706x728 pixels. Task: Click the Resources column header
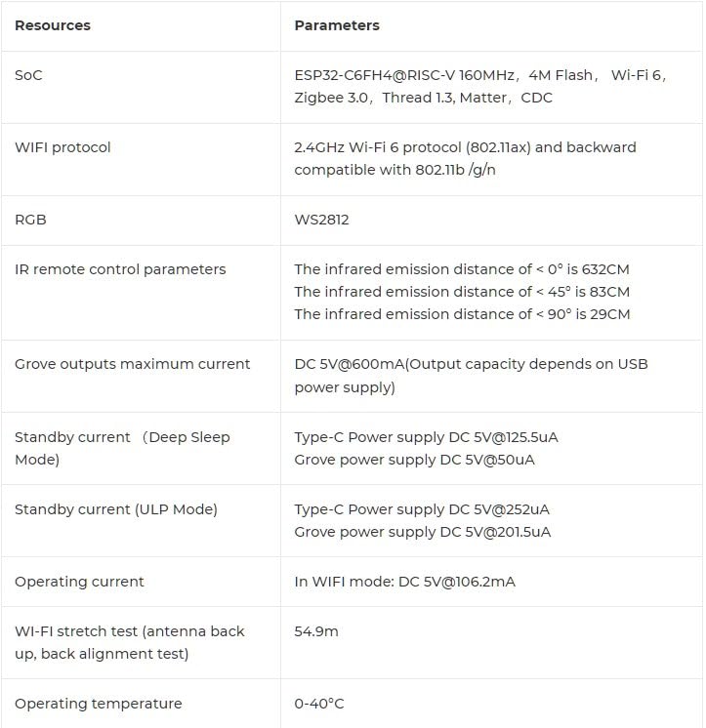(x=53, y=25)
